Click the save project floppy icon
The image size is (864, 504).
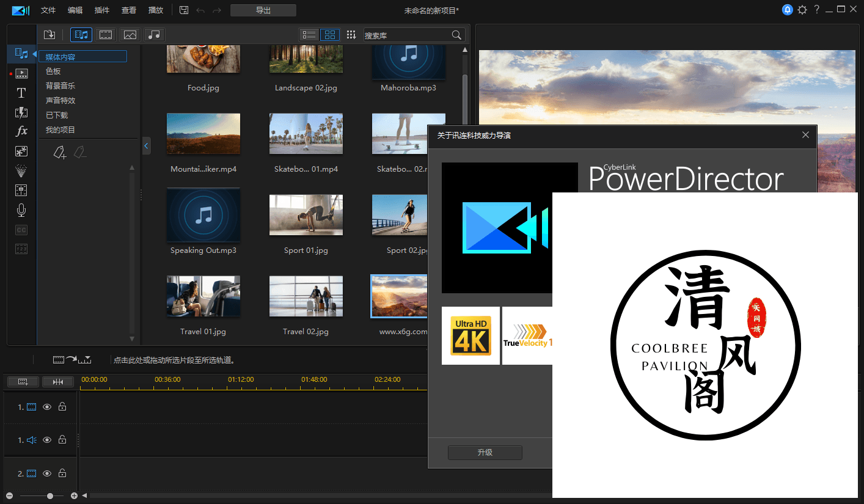coord(184,10)
